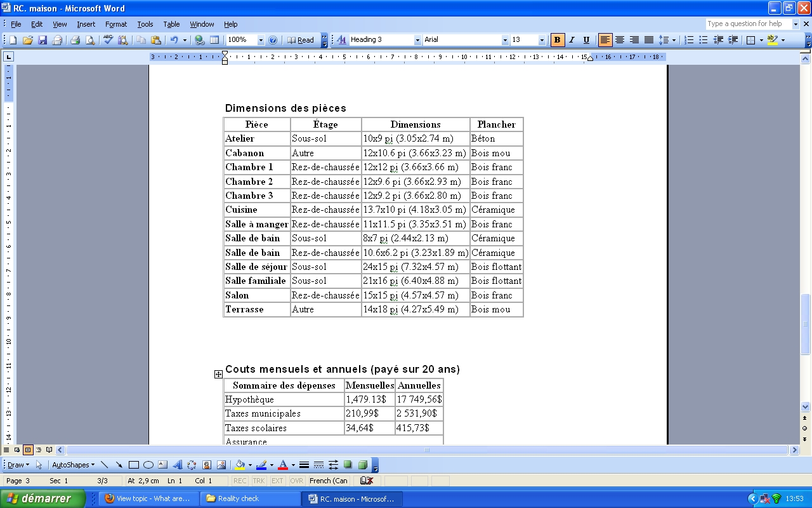
Task: Click the 'Type a question for help' box
Action: tap(749, 24)
